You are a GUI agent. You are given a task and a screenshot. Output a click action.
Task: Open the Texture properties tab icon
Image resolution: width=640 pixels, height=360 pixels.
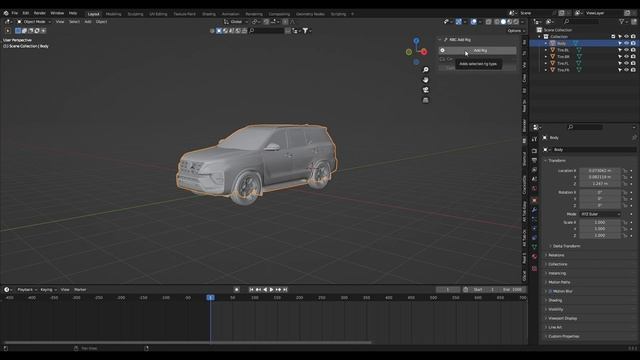pyautogui.click(x=534, y=269)
